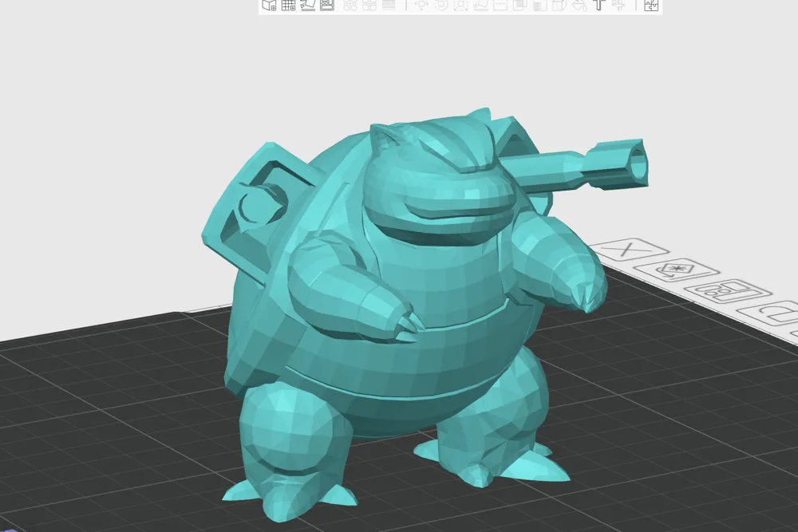The height and width of the screenshot is (532, 798).
Task: Click the Split to parts icon
Action: click(x=369, y=5)
